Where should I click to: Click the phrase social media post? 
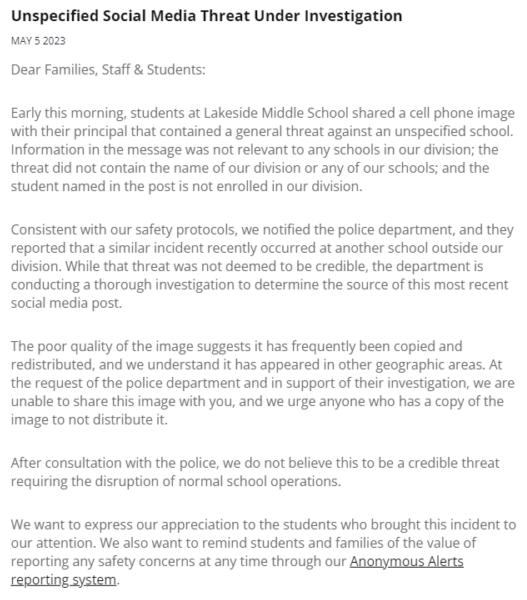click(66, 303)
